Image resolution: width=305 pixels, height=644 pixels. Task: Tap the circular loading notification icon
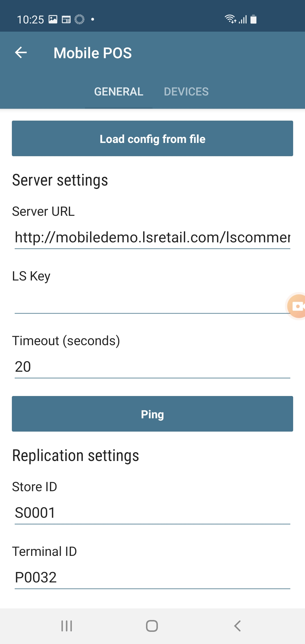coord(79,19)
